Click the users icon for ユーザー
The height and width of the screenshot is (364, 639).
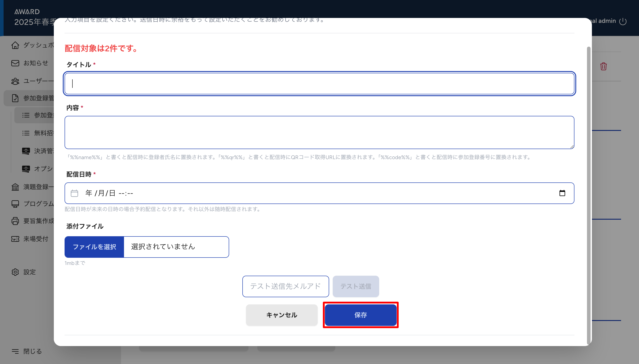point(15,81)
